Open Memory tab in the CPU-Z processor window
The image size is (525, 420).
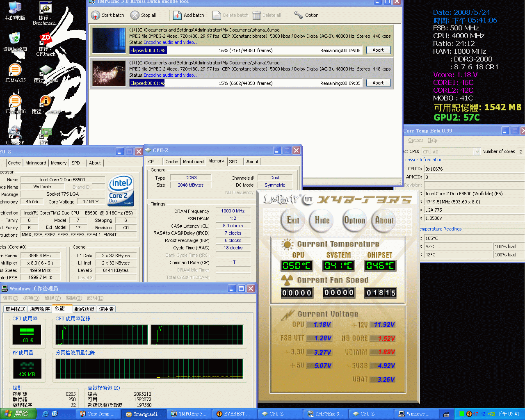coord(59,163)
